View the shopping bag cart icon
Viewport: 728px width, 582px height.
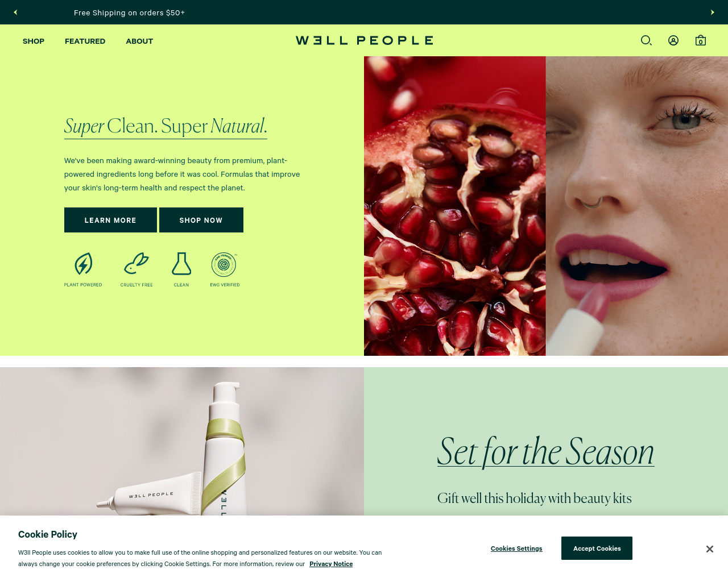click(x=701, y=40)
